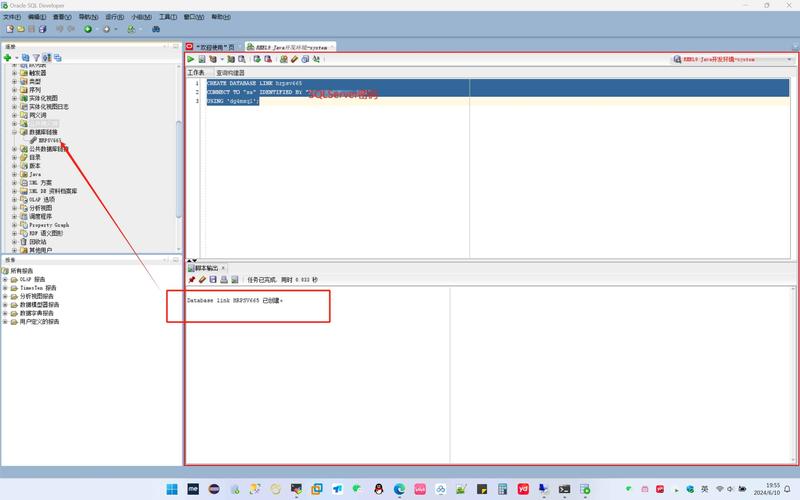Expand the 公共数据库链接 tree node

[x=14, y=149]
